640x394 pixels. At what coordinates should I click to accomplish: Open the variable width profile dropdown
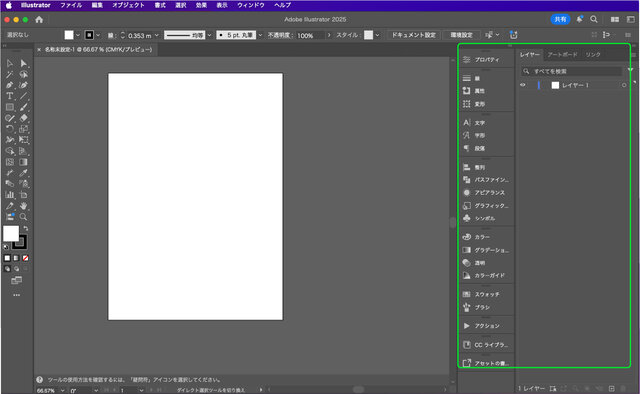(x=209, y=35)
